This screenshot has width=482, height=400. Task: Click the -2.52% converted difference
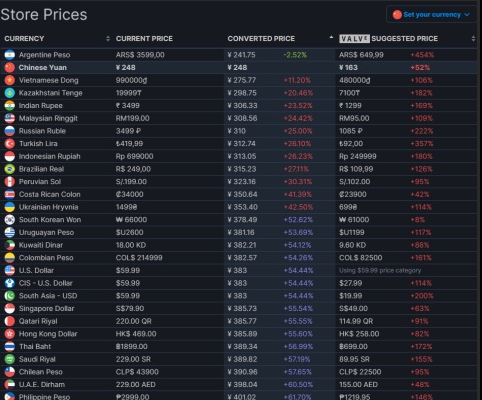coord(295,55)
